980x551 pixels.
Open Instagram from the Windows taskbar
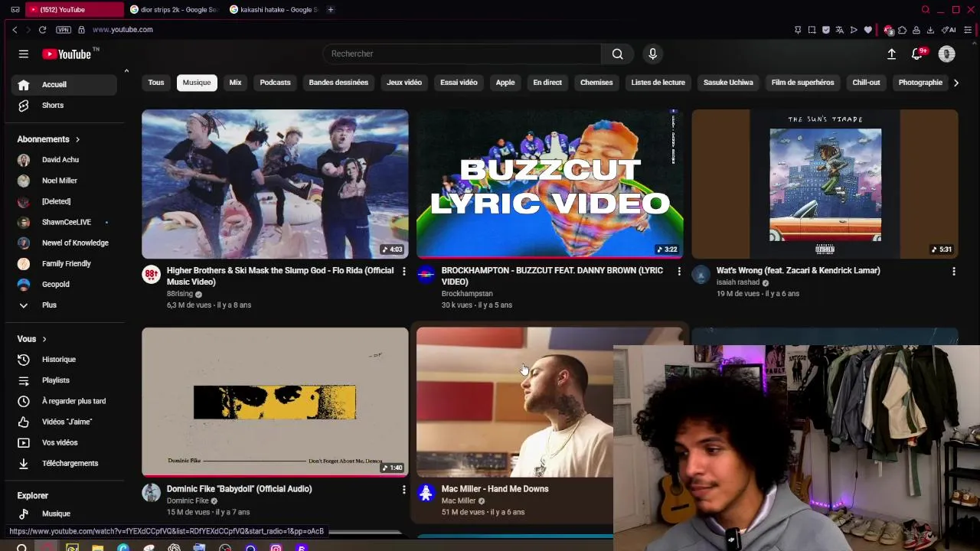276,548
